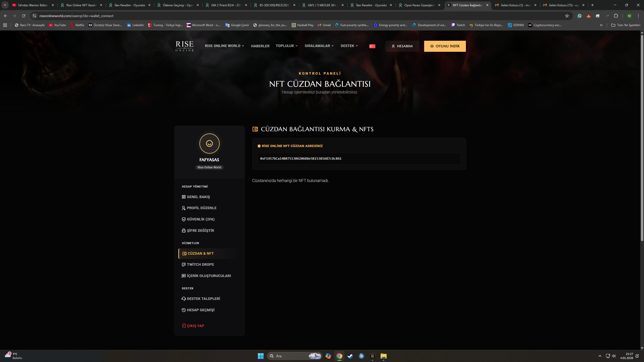The height and width of the screenshot is (362, 644).
Task: Click the Rise Online logo
Action: [184, 46]
